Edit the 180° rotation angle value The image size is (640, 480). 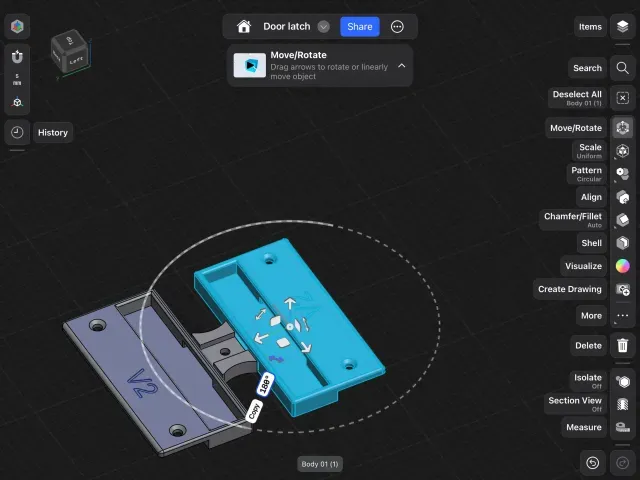coord(265,384)
